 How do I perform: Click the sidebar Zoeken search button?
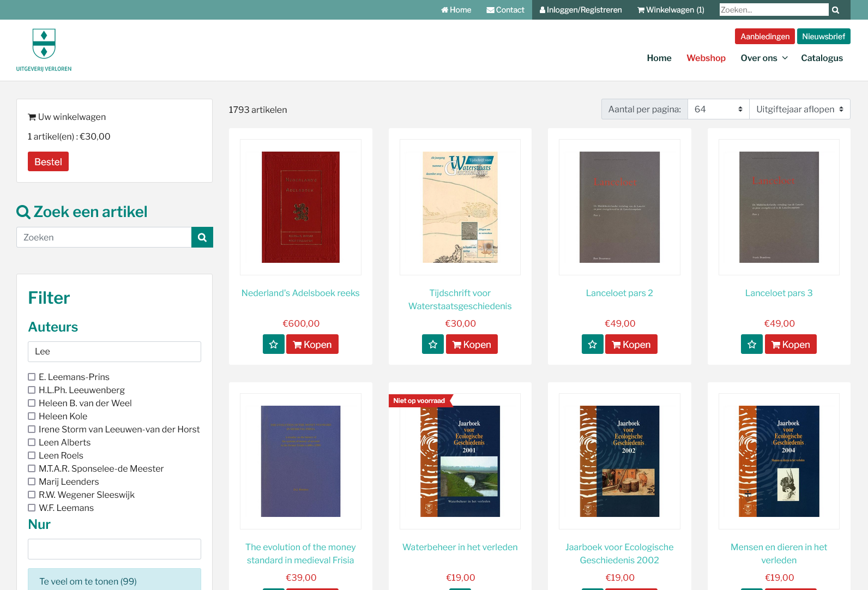(x=202, y=237)
